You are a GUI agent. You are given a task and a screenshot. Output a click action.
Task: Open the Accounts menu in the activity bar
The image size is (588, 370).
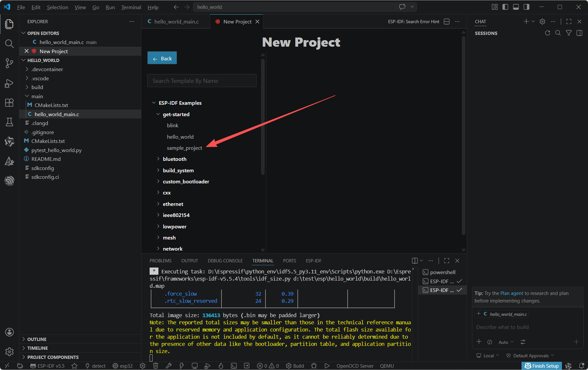tap(9, 332)
